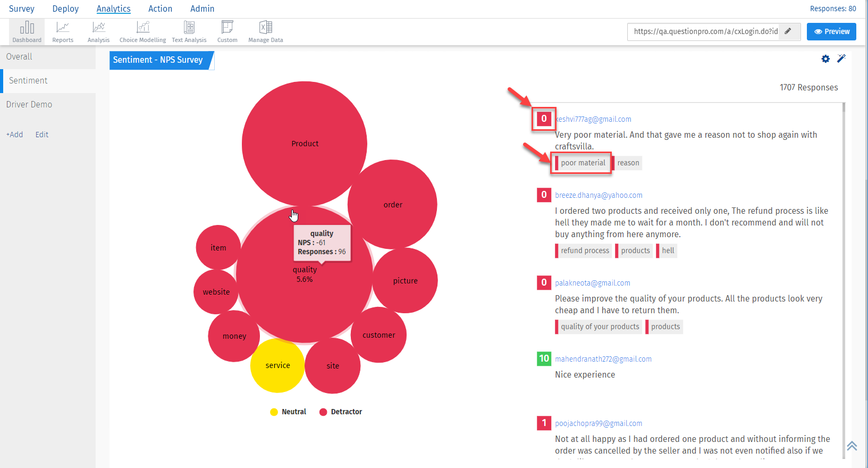Click the magic wand icon

[x=841, y=59]
